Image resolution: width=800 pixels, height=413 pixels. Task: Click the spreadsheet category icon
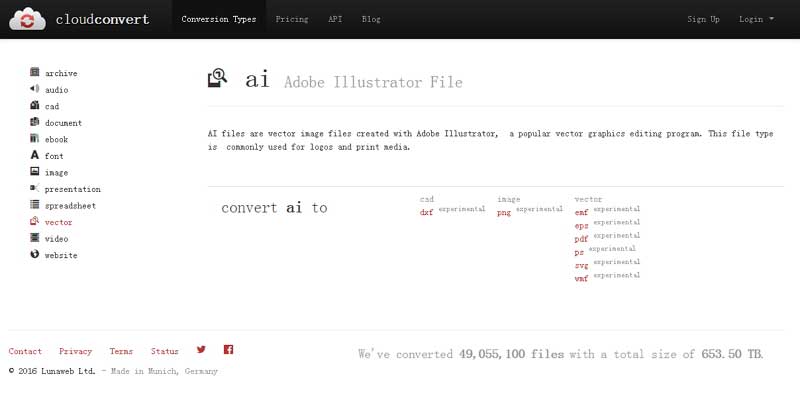point(35,205)
